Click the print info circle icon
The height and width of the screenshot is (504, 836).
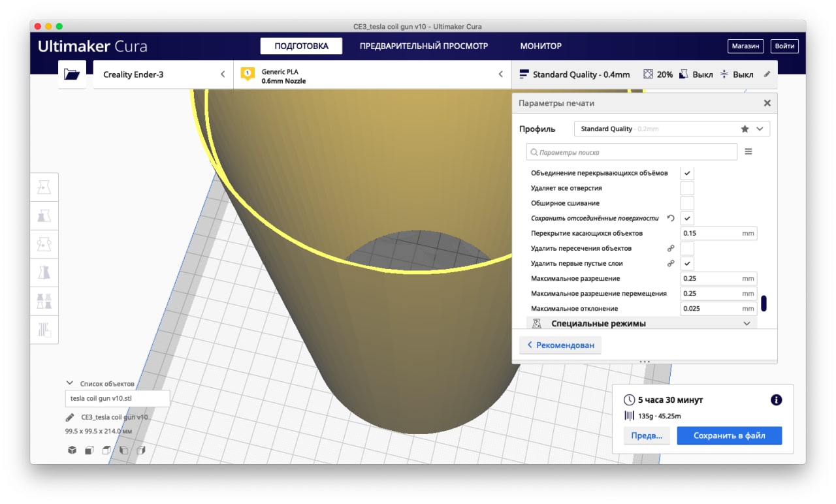777,400
